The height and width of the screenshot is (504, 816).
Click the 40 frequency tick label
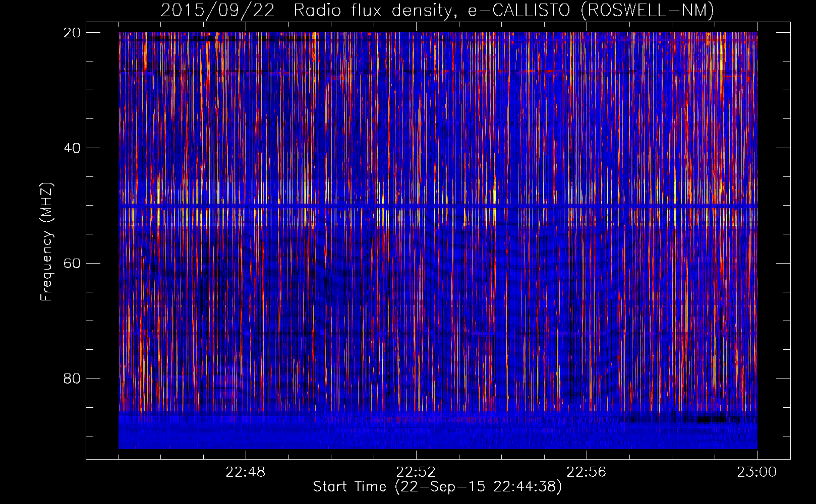[x=72, y=148]
